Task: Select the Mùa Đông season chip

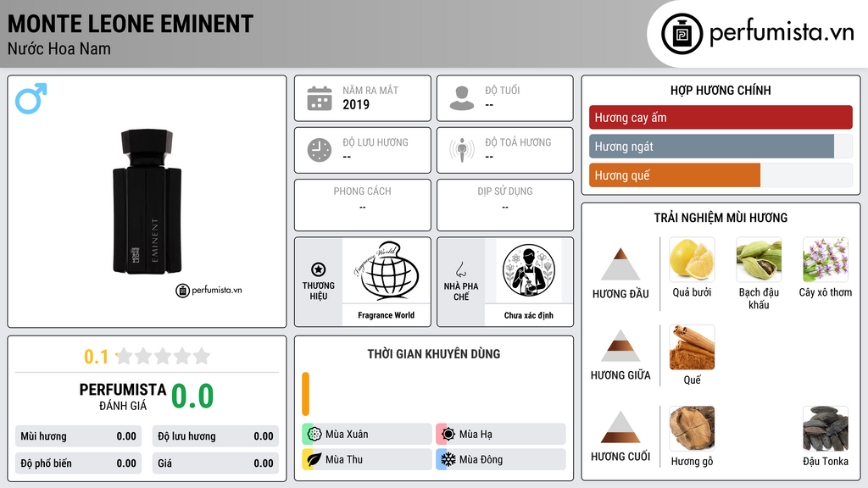Action: coord(501,459)
